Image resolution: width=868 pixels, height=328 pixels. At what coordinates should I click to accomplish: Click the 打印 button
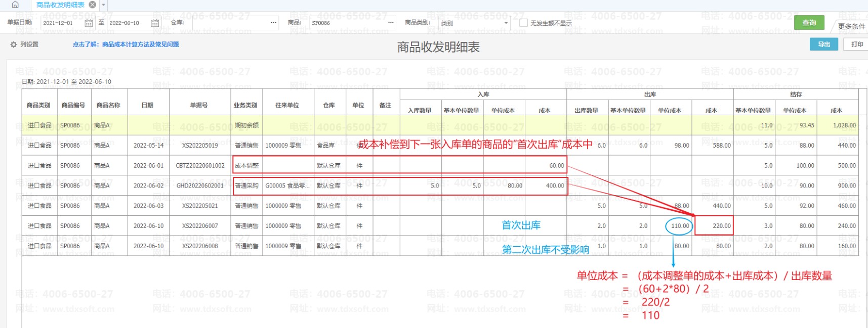coord(857,44)
